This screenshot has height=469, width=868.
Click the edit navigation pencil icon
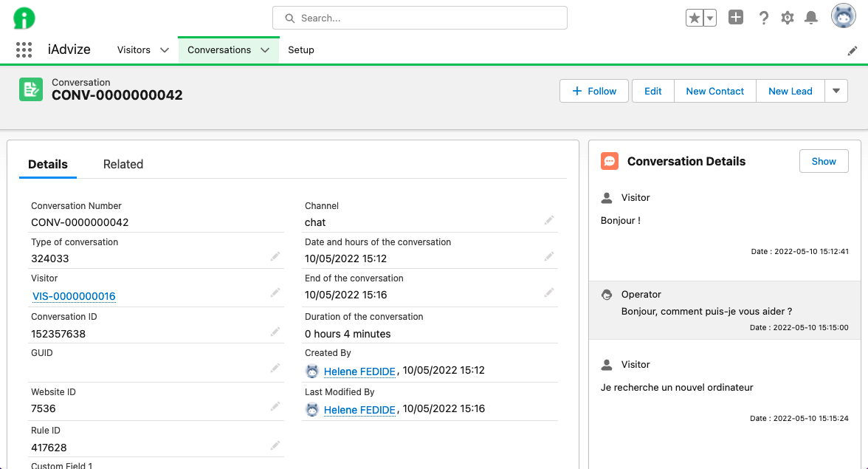pos(852,50)
